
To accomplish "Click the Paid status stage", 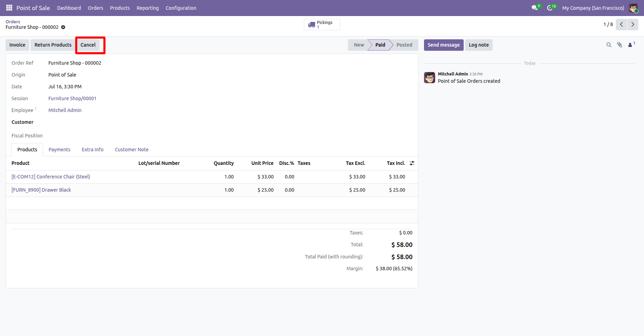I will [x=380, y=45].
